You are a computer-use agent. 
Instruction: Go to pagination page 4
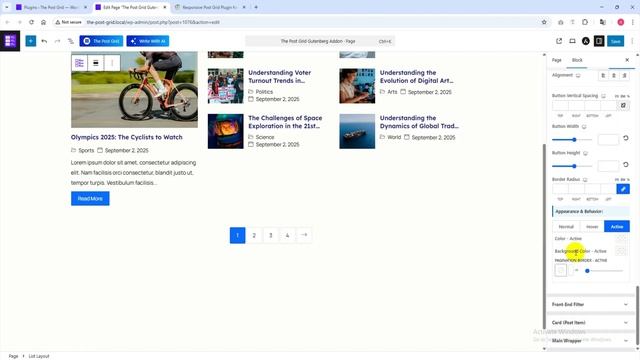[x=287, y=235]
